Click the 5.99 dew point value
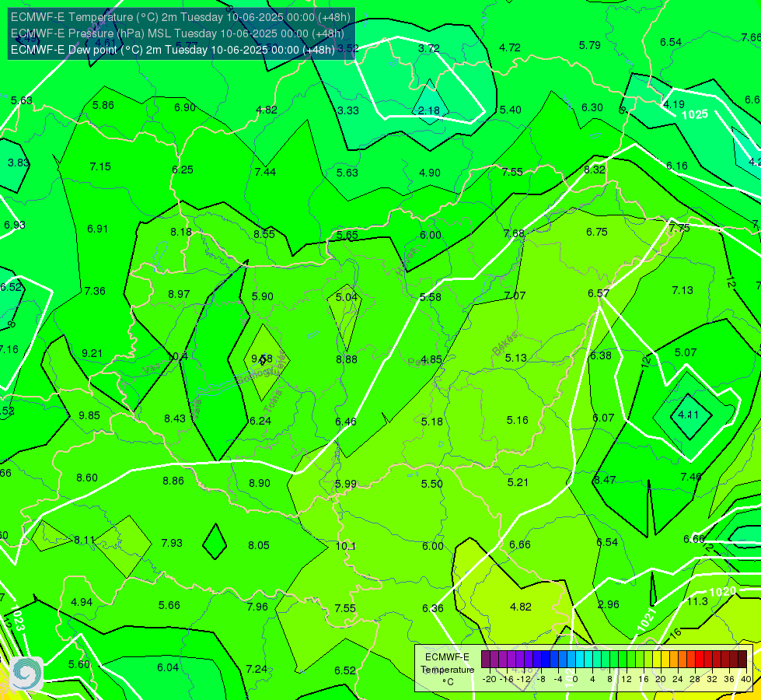The width and height of the screenshot is (761, 700). point(346,485)
